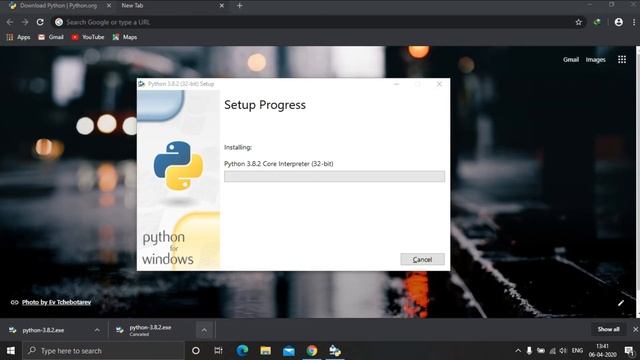Viewport: 640px width, 360px height.
Task: Open Images link on new tab page
Action: (x=596, y=60)
